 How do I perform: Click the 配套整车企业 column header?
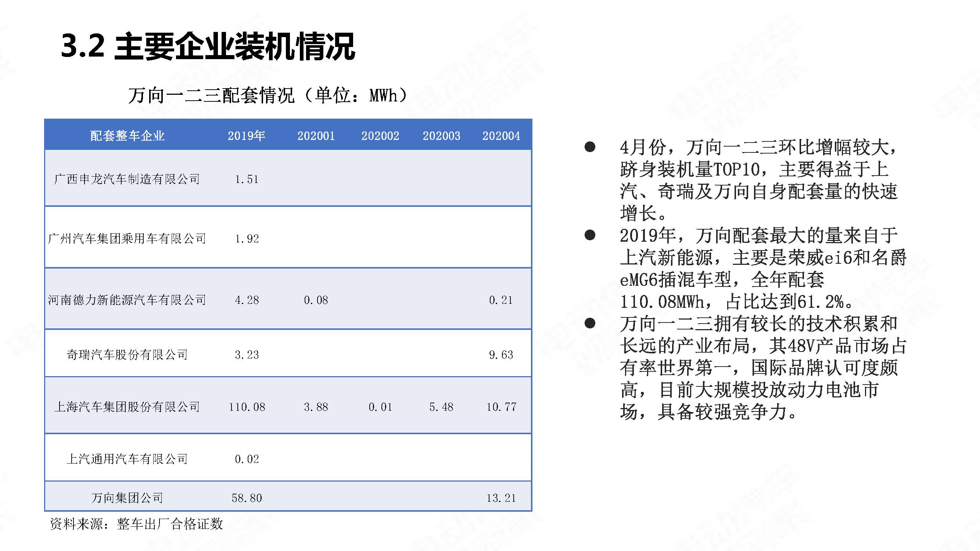pos(128,136)
